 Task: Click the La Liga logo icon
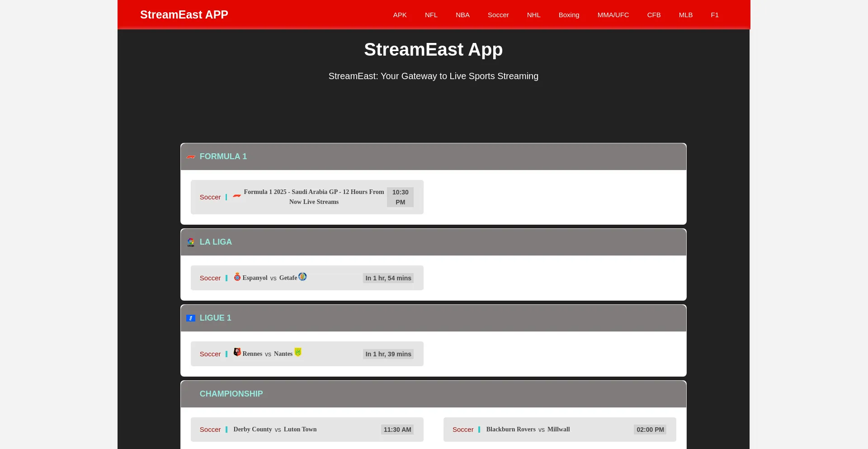(191, 242)
